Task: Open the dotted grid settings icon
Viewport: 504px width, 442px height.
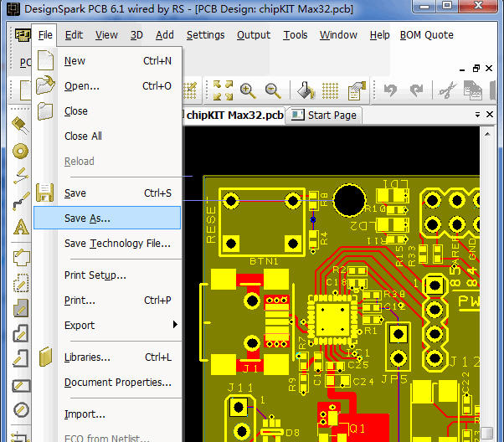Action: point(330,90)
